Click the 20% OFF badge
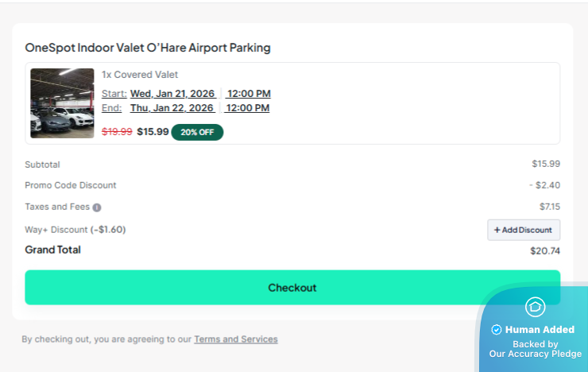The image size is (588, 372). 197,132
